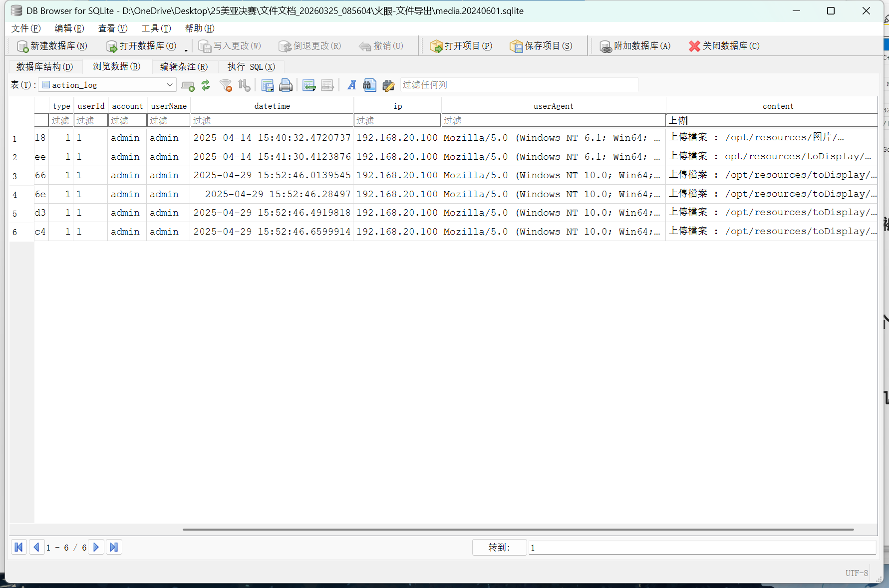Image resolution: width=889 pixels, height=588 pixels.
Task: Click the New Database (新建数据库) button
Action: 52,46
